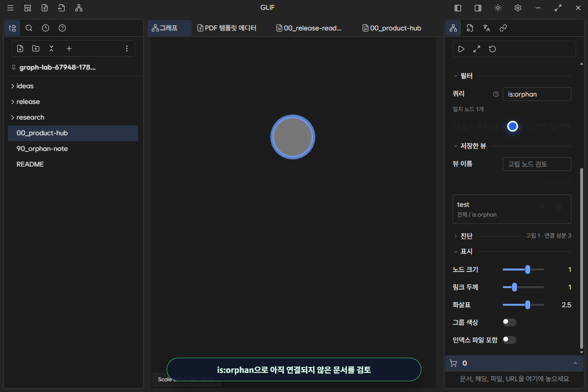Delete the saved view test

point(559,207)
